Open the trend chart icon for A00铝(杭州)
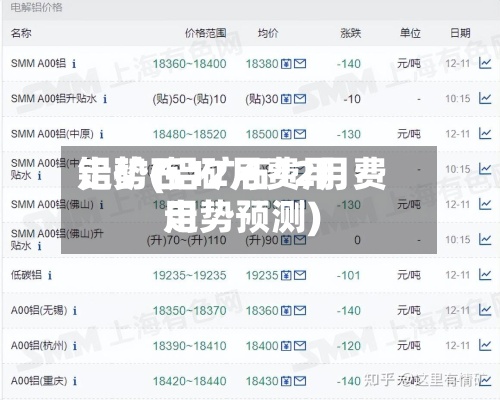The height and width of the screenshot is (400, 500). 485,346
